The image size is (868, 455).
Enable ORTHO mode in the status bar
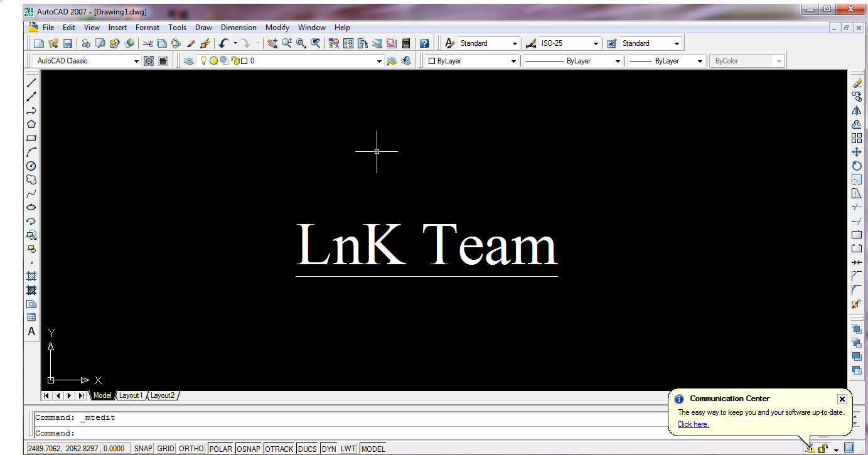tap(191, 448)
